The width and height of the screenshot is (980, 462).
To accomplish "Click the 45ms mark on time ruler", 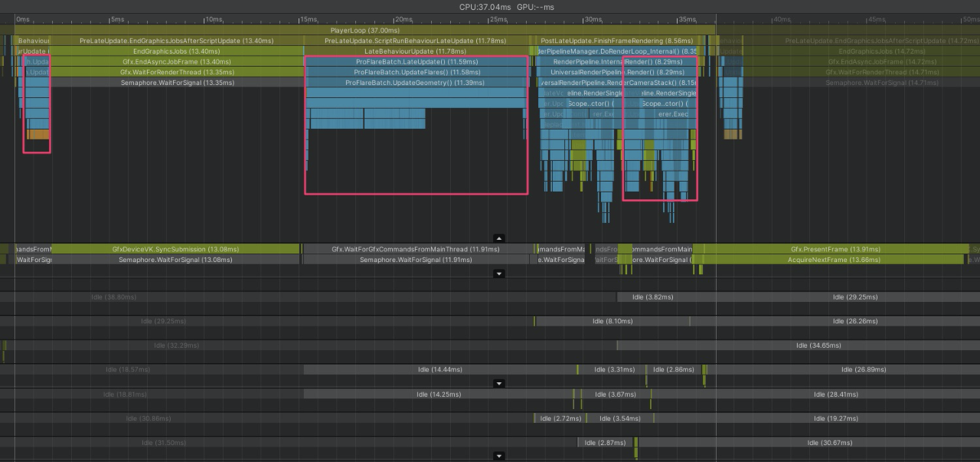I will [x=877, y=19].
